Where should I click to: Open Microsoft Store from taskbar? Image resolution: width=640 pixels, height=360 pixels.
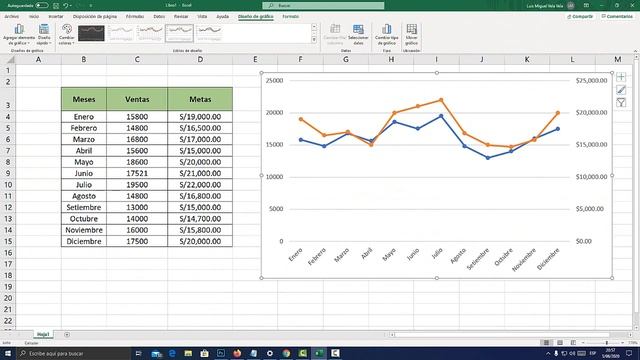click(204, 353)
